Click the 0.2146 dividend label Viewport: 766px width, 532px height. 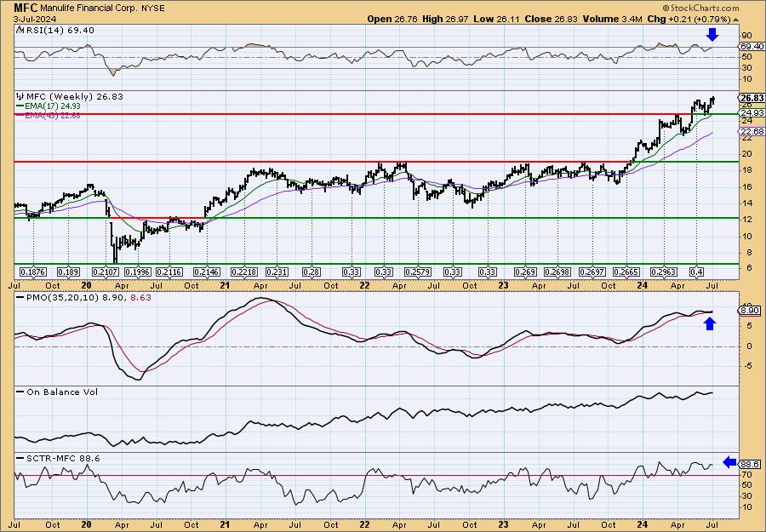207,272
